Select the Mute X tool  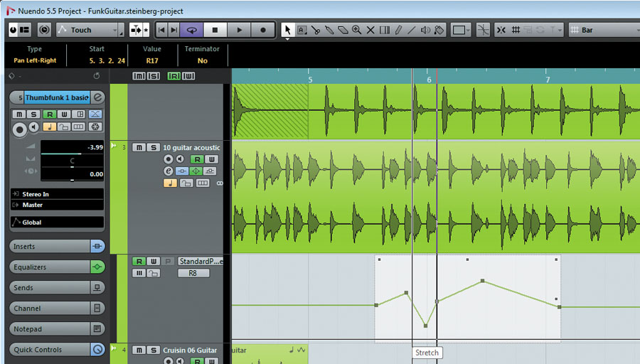pos(370,30)
